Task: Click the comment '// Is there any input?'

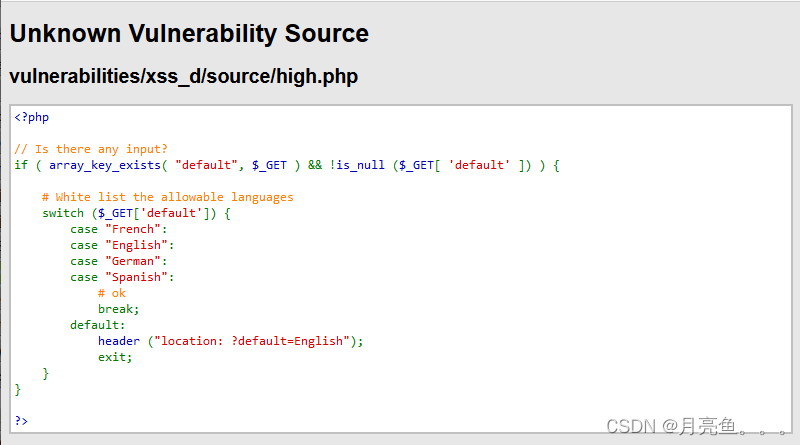Action: click(91, 149)
